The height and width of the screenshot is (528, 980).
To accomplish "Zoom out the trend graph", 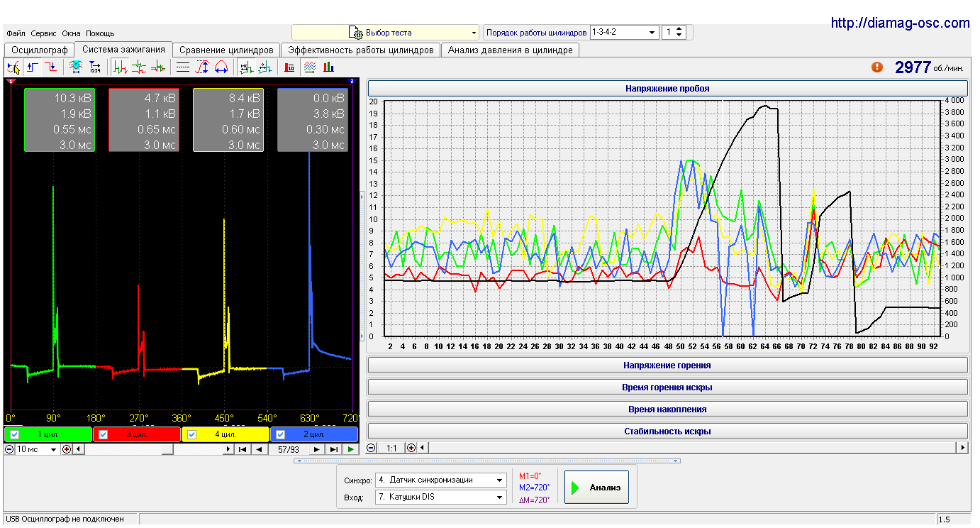I will click(371, 448).
